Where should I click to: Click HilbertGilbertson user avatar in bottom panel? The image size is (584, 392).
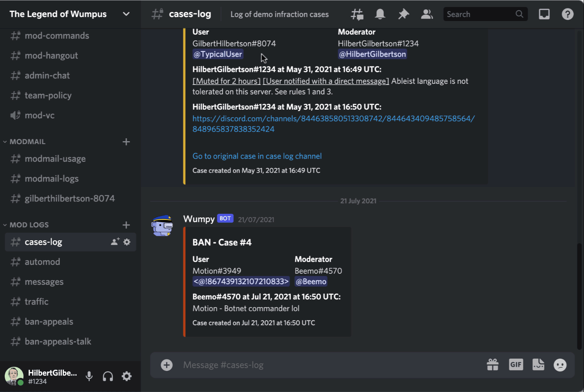pos(14,376)
